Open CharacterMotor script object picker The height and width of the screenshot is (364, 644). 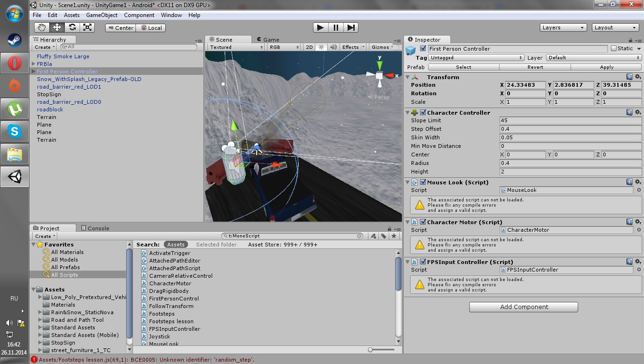639,230
